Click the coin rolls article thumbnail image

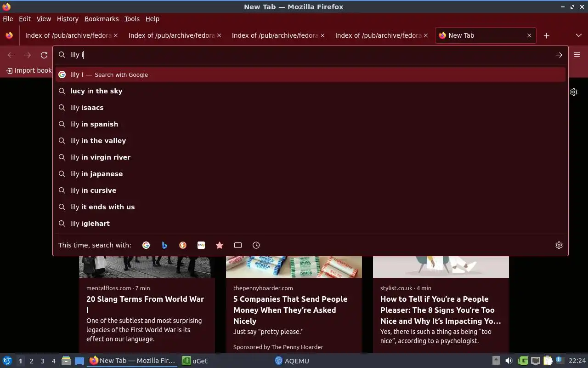click(294, 267)
